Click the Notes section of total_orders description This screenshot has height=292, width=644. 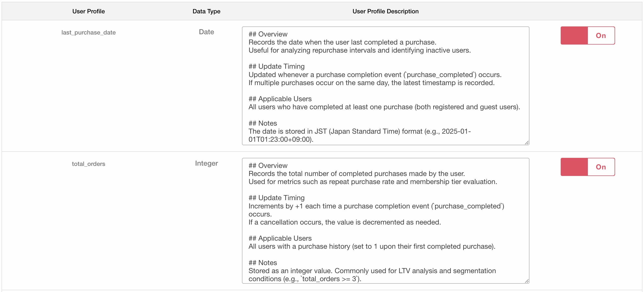(x=262, y=263)
